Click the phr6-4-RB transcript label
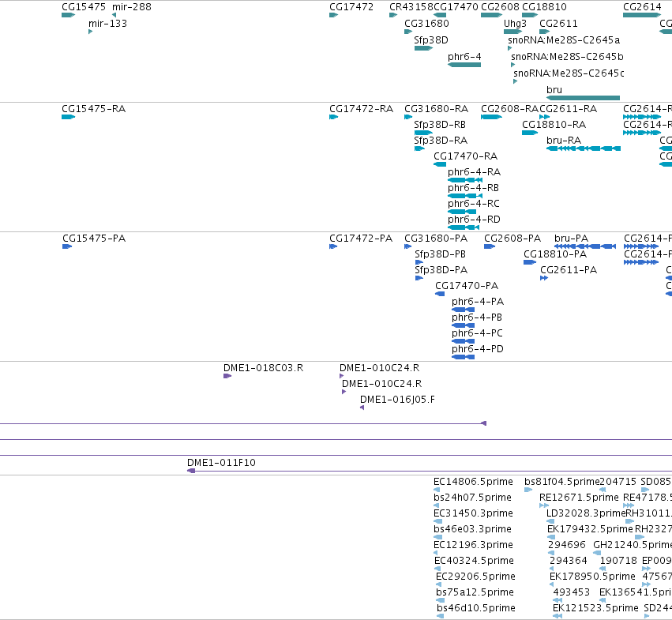 tap(473, 188)
